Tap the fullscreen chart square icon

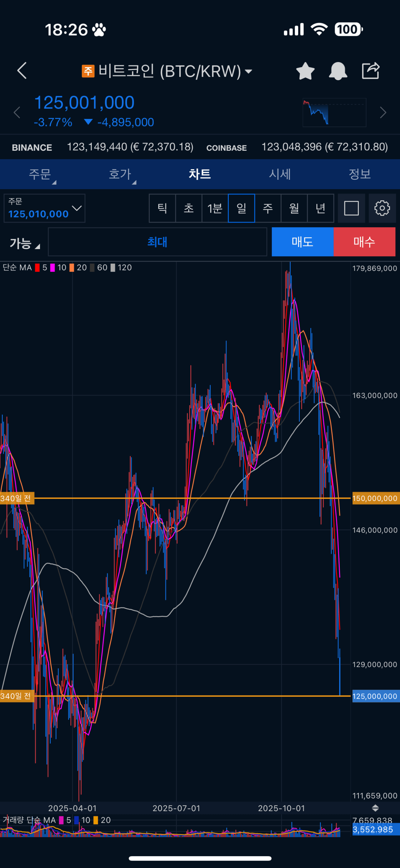(x=351, y=208)
